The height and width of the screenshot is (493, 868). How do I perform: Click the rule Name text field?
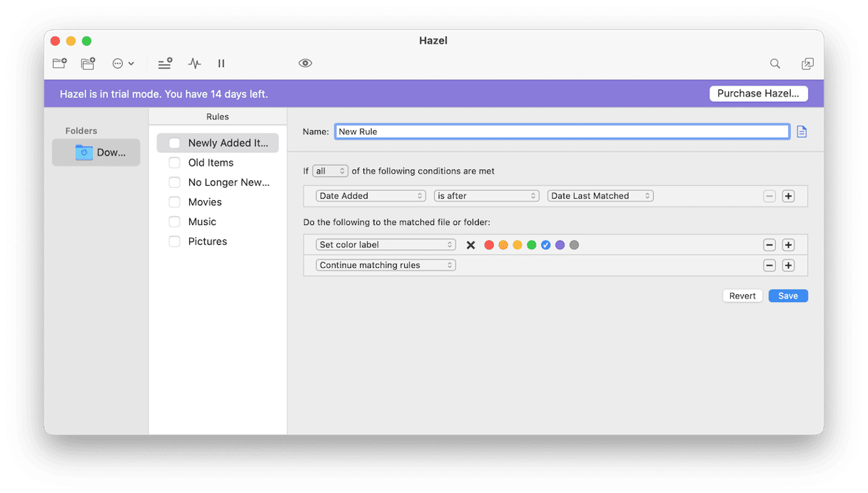tap(562, 131)
